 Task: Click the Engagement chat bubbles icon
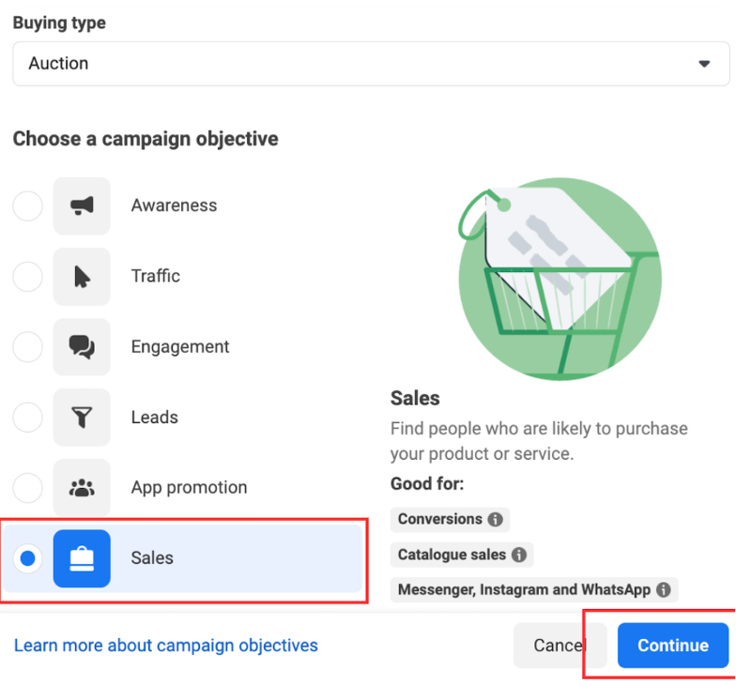click(x=82, y=347)
